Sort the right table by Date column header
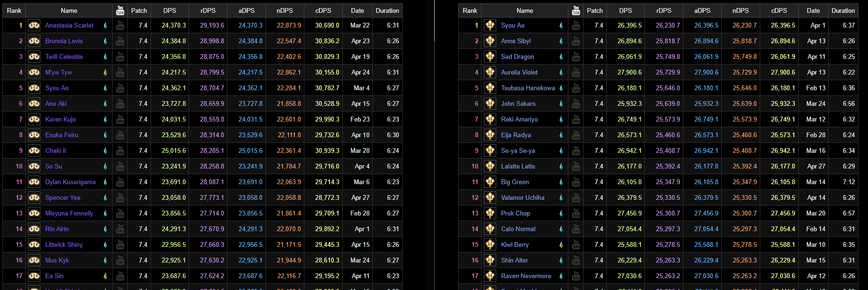 click(813, 10)
